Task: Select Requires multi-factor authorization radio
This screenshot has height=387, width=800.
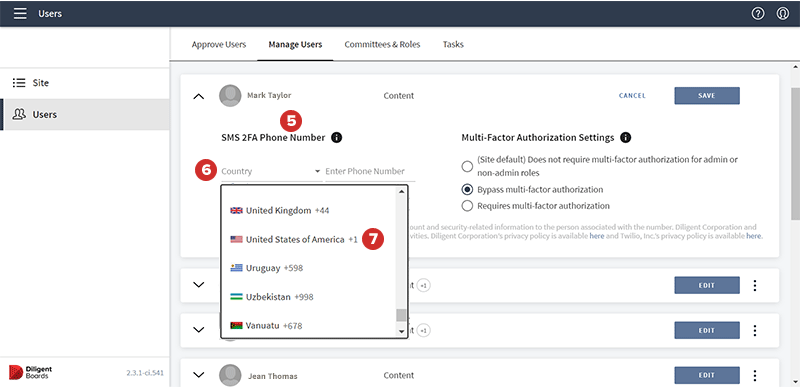Action: 467,206
